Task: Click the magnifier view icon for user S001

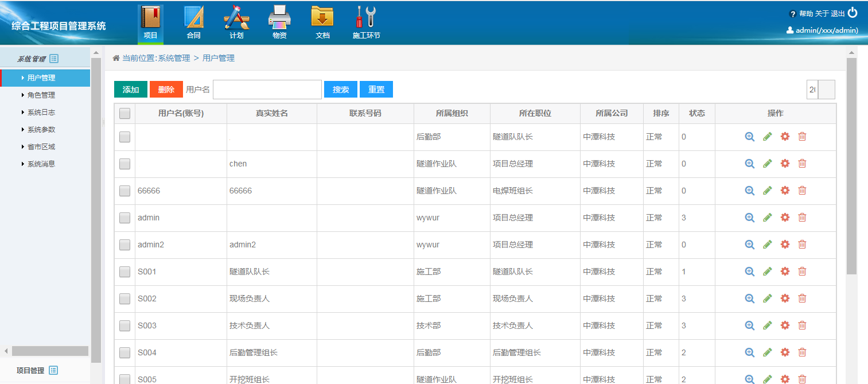Action: point(749,271)
